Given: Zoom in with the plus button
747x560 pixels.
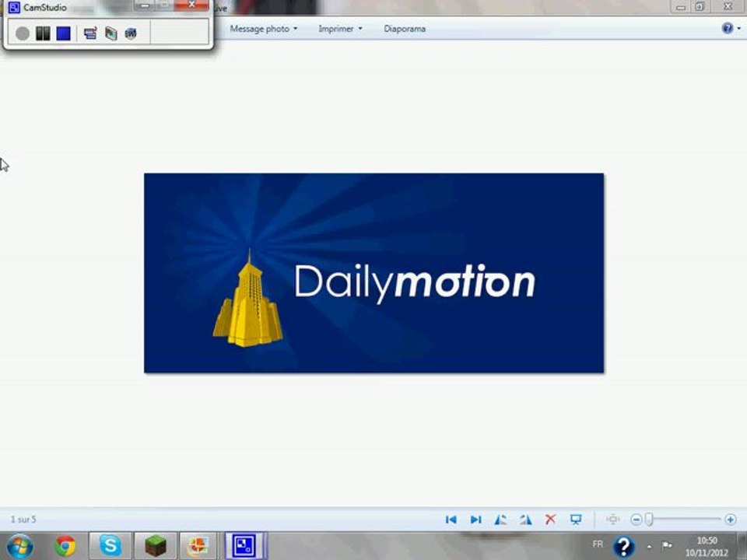Looking at the screenshot, I should (731, 520).
